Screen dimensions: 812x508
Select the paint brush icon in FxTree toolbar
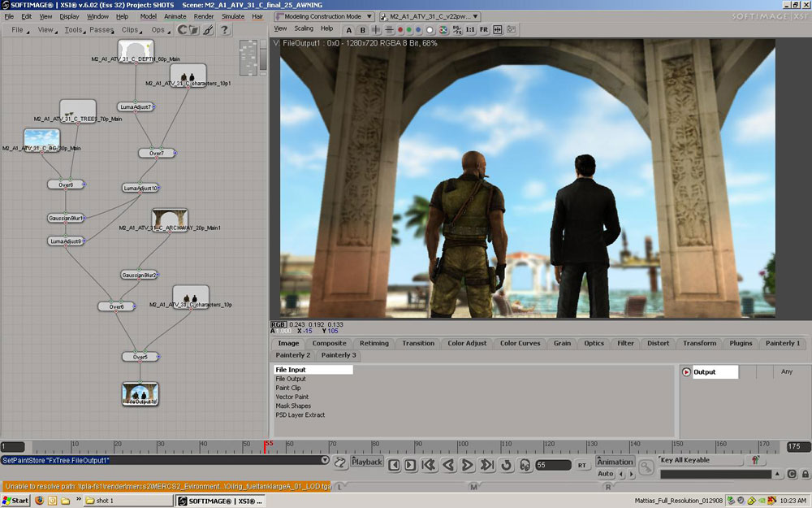tap(208, 30)
